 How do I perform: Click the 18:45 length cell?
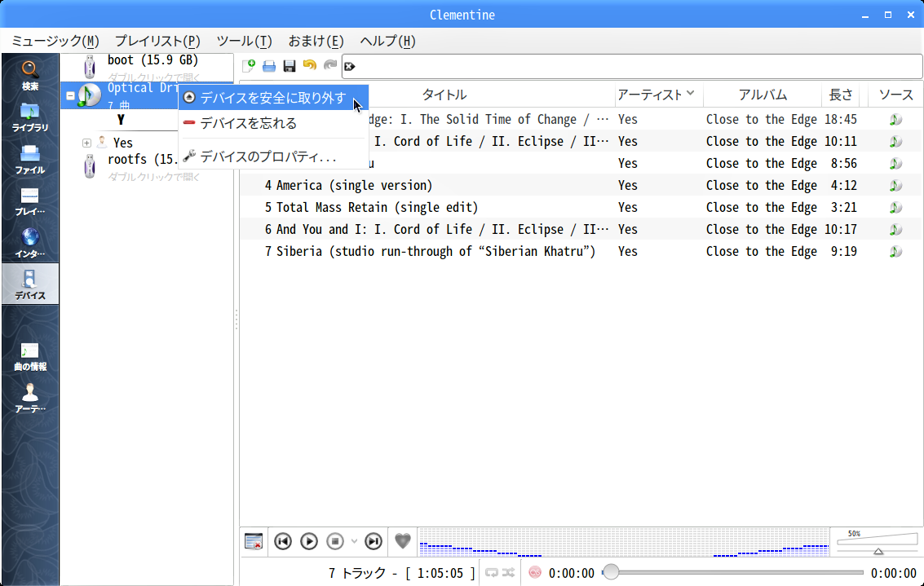840,120
